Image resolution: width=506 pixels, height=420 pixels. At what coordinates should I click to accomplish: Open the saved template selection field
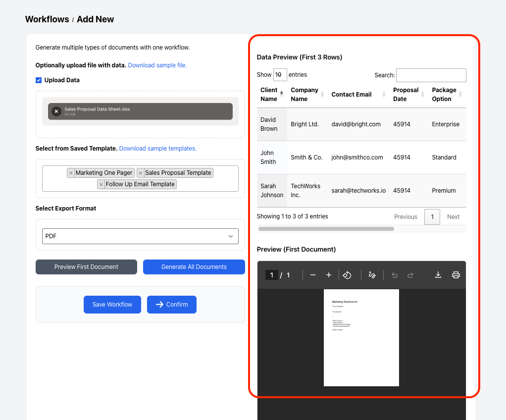(x=140, y=178)
